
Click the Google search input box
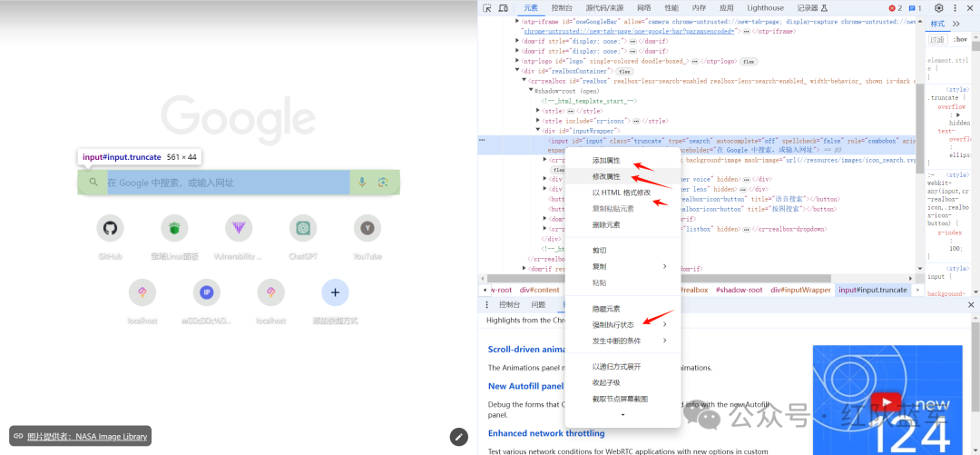coord(227,183)
